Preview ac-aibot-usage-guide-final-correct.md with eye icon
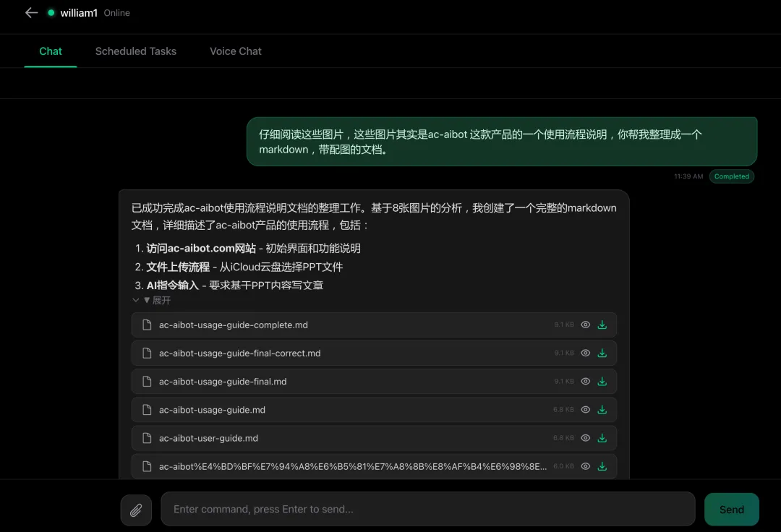This screenshot has width=781, height=532. [x=586, y=353]
